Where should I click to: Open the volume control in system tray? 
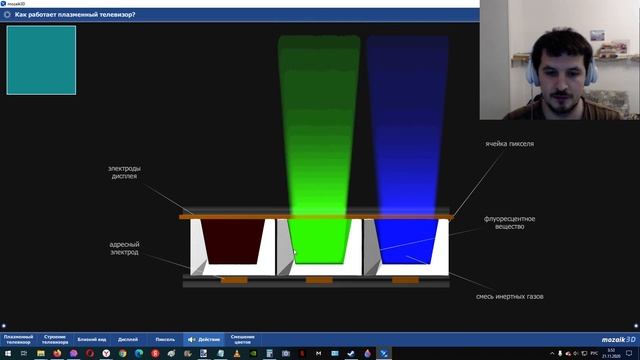coord(576,353)
